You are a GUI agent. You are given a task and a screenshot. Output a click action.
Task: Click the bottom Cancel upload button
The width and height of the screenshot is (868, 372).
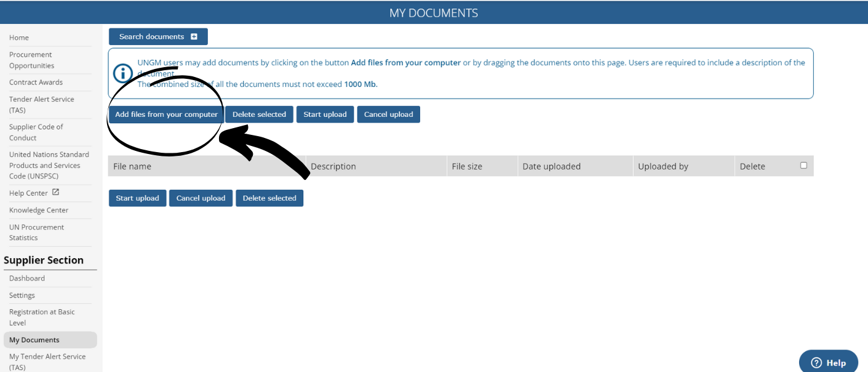point(201,198)
